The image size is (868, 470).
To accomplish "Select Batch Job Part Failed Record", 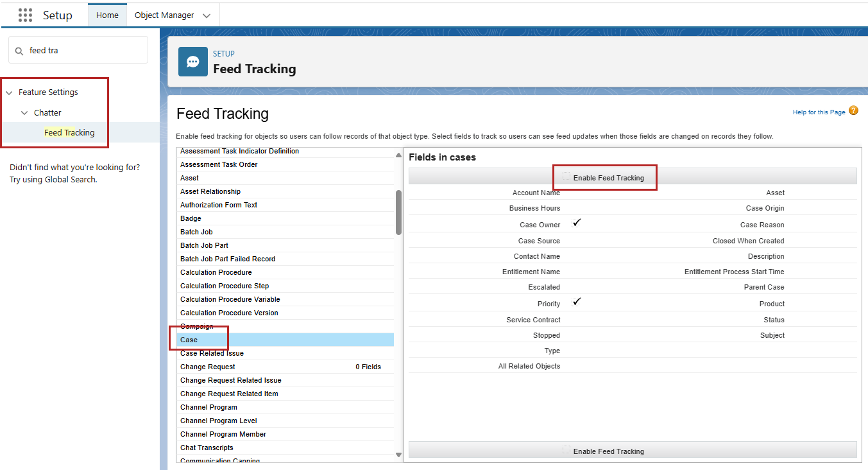I will click(285, 259).
